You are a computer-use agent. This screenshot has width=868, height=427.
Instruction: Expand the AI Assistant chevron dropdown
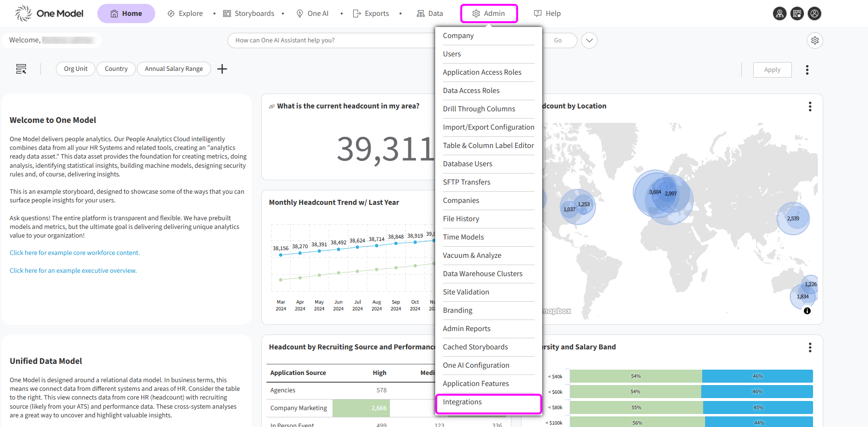point(589,40)
